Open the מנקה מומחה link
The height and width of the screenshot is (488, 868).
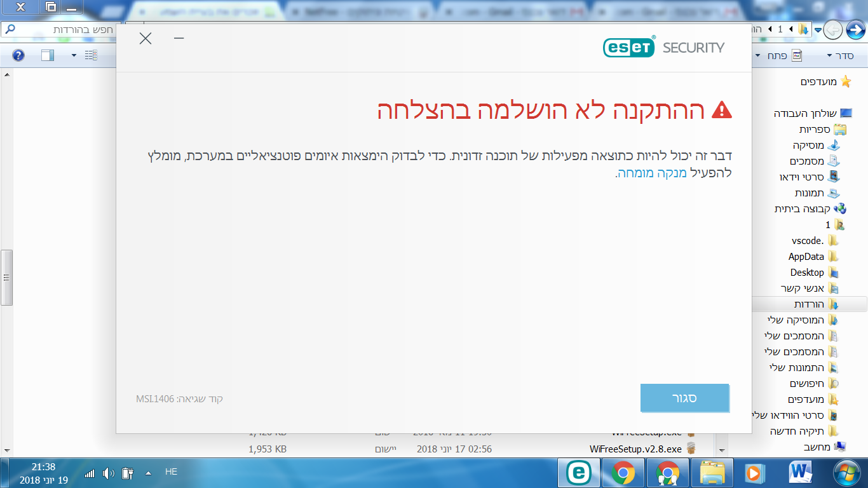653,173
